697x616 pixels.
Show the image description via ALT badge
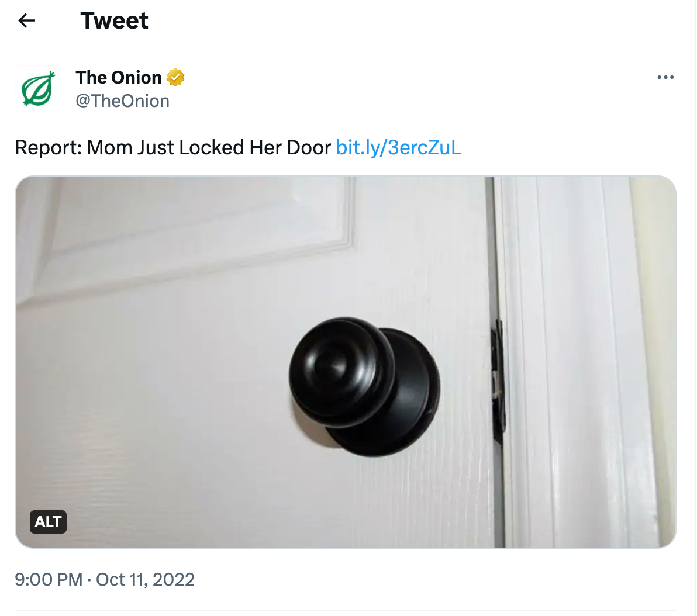click(48, 522)
